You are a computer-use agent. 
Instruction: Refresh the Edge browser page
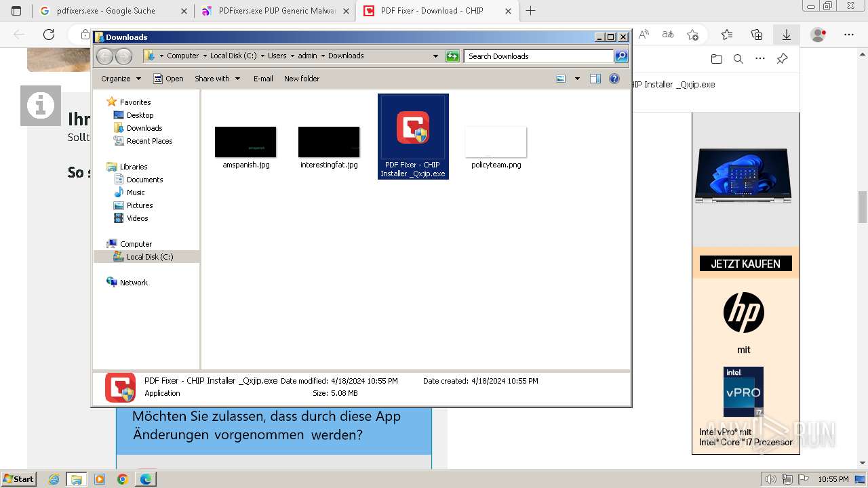[x=49, y=35]
